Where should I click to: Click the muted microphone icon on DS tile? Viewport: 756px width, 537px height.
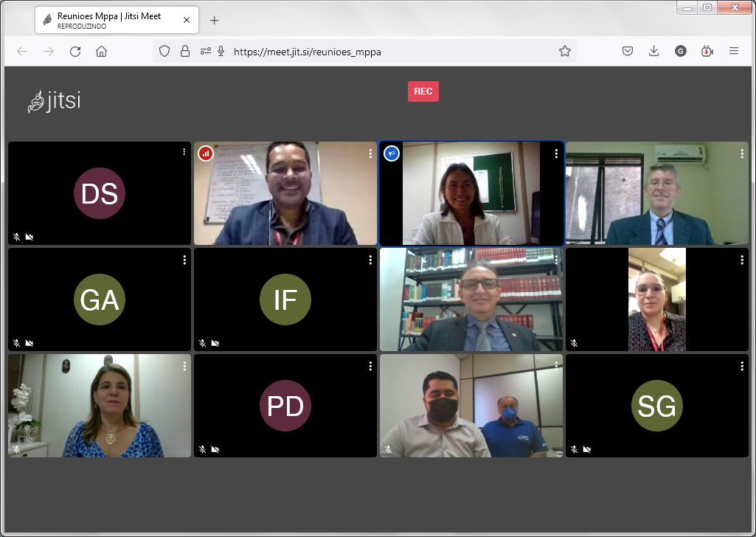click(16, 237)
